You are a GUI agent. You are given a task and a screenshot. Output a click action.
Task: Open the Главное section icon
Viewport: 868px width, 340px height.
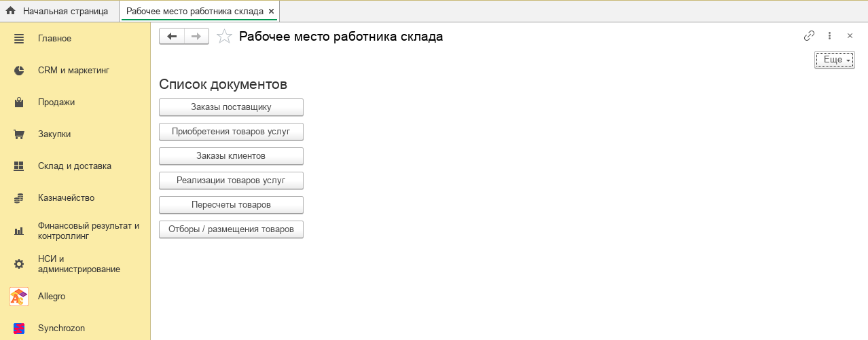coord(19,39)
